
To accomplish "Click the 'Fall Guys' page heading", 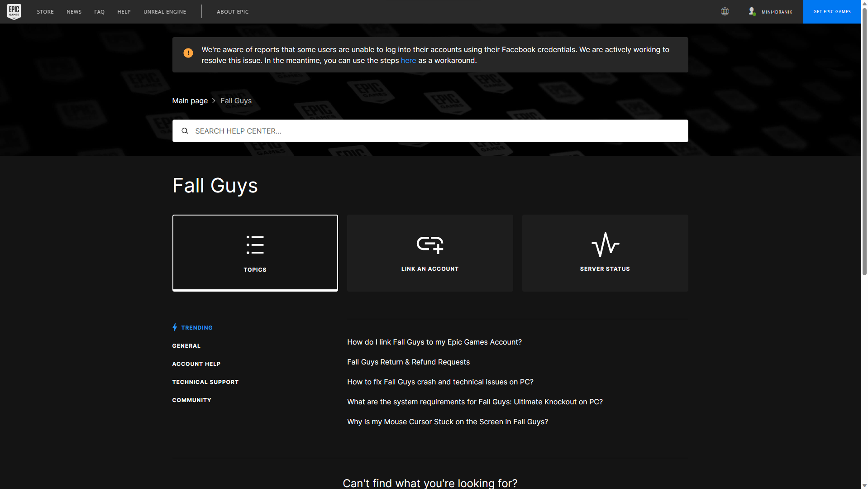I will pos(215,186).
